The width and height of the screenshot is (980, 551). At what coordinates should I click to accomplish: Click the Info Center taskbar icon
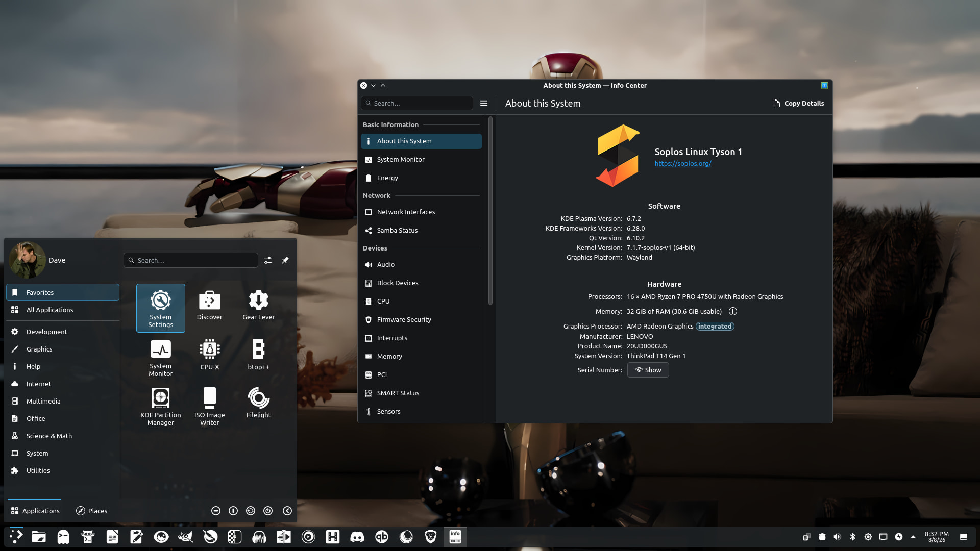coord(455,537)
